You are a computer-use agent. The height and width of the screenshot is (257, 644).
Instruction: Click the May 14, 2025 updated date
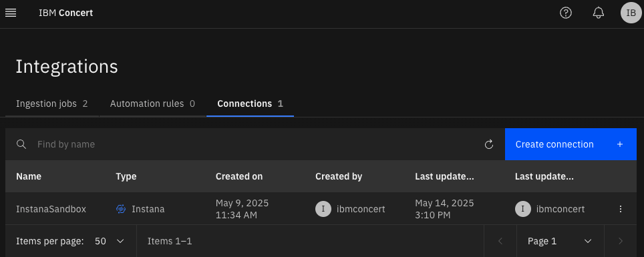click(444, 209)
